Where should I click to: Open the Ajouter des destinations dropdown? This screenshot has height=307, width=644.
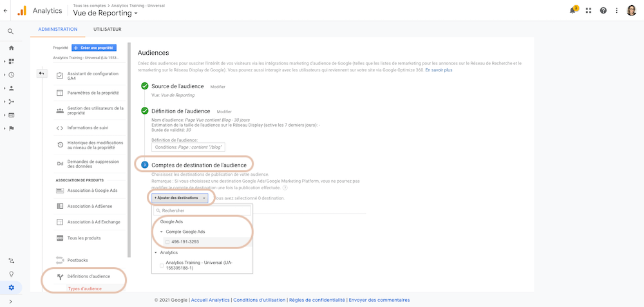pos(180,198)
